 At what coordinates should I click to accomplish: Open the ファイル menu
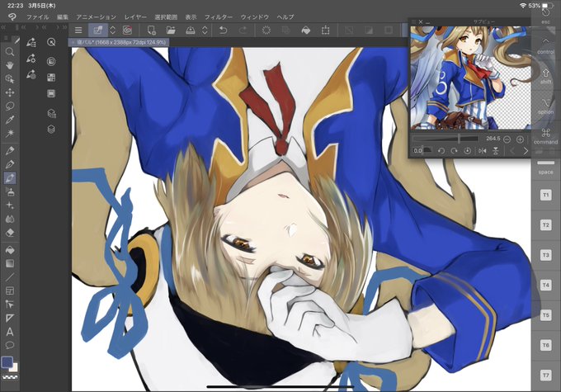pos(38,17)
